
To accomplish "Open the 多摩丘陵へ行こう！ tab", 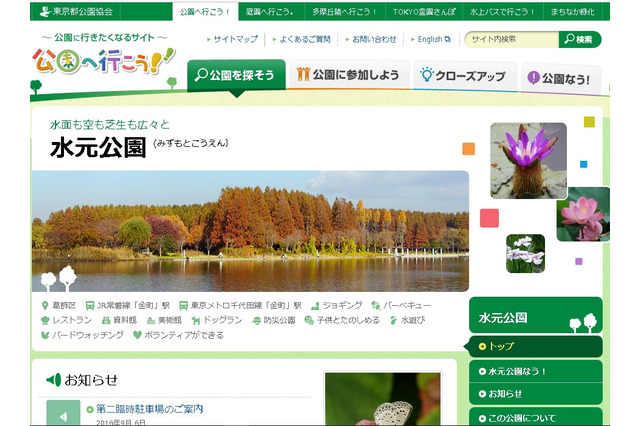I will tap(344, 12).
